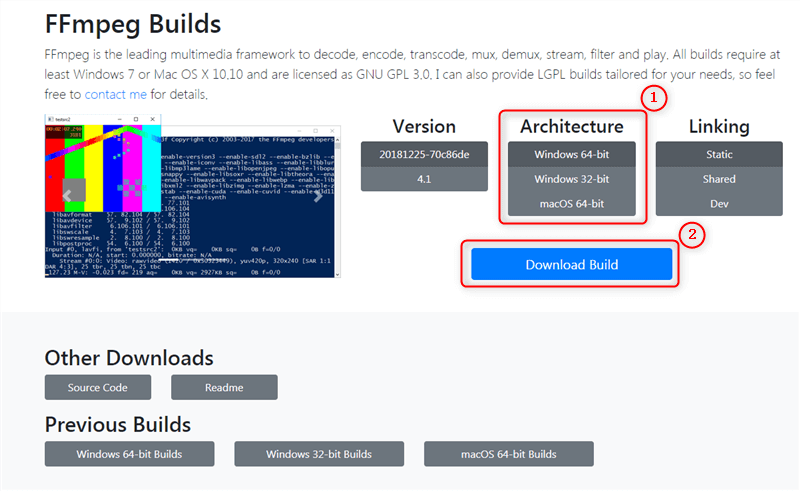
Task: Select version 4.1
Action: pos(423,180)
